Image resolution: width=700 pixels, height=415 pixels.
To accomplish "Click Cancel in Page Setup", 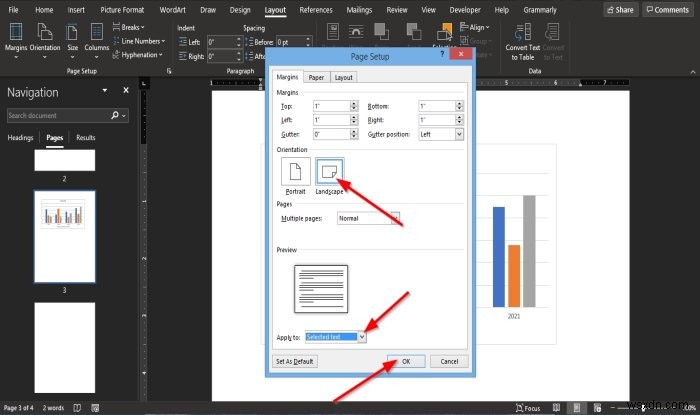I will coord(449,361).
